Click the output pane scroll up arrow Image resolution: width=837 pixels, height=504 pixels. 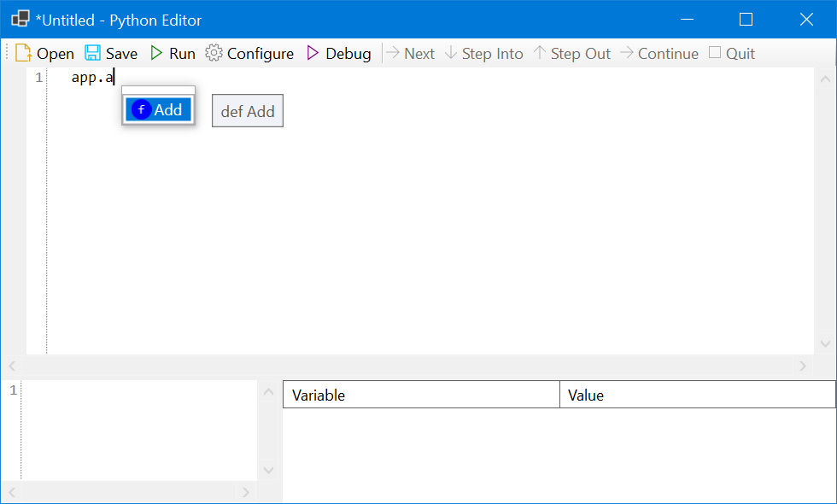pyautogui.click(x=268, y=392)
